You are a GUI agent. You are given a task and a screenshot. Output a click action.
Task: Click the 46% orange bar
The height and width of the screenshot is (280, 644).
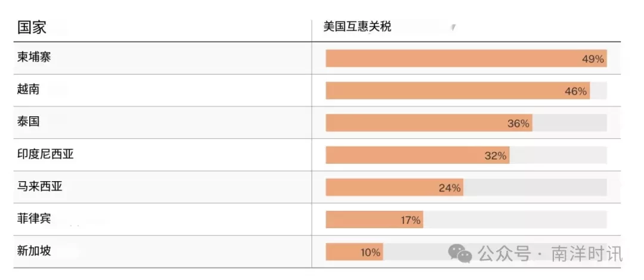(458, 91)
